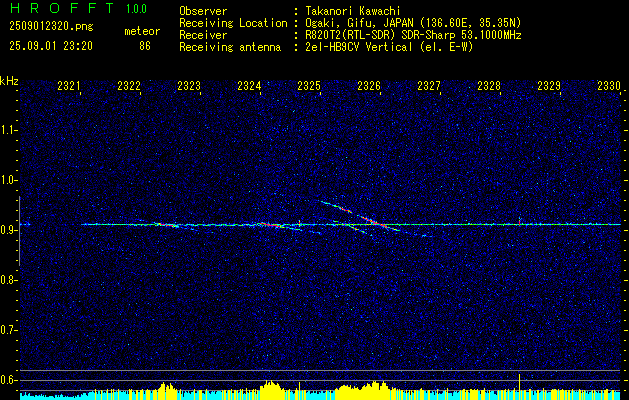Click the 0.7 kHz frequency label
The height and width of the screenshot is (400, 629).
pos(8,330)
